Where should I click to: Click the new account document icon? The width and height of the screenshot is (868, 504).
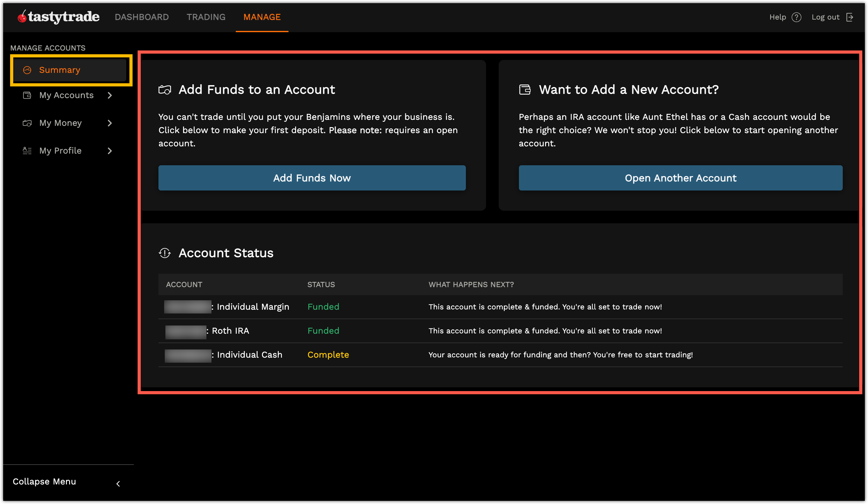point(524,90)
